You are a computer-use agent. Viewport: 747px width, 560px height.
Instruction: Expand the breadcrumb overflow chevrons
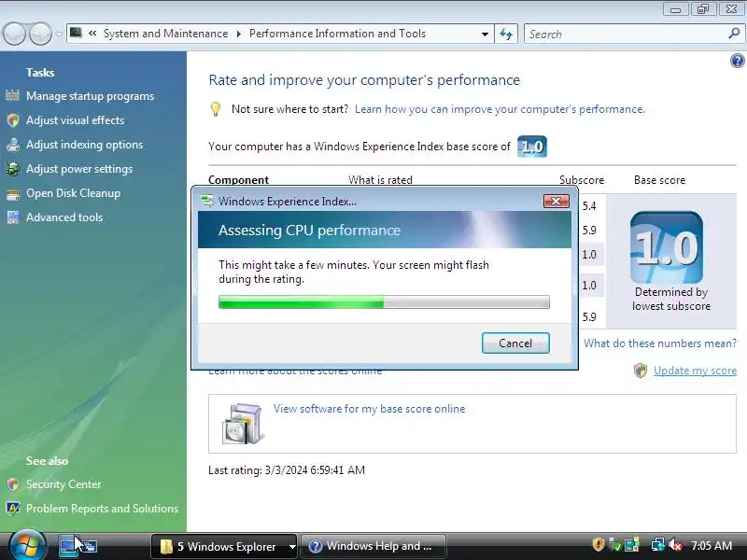click(x=92, y=34)
